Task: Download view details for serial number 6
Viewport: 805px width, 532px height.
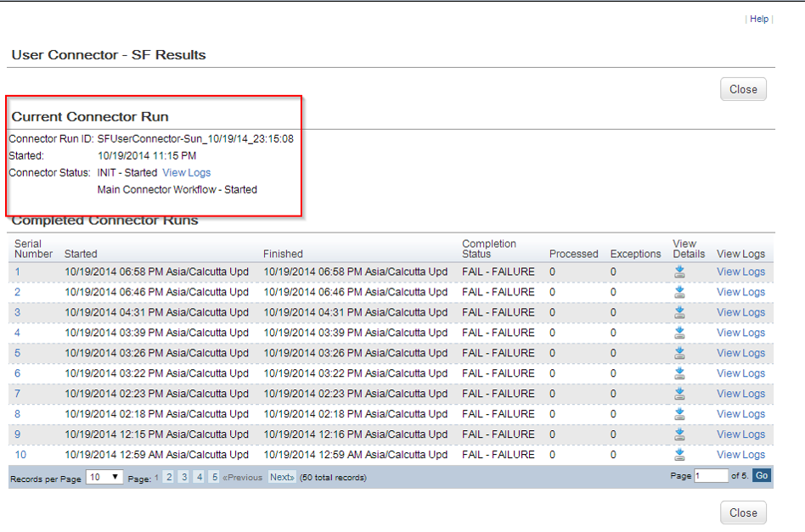Action: coord(679,373)
